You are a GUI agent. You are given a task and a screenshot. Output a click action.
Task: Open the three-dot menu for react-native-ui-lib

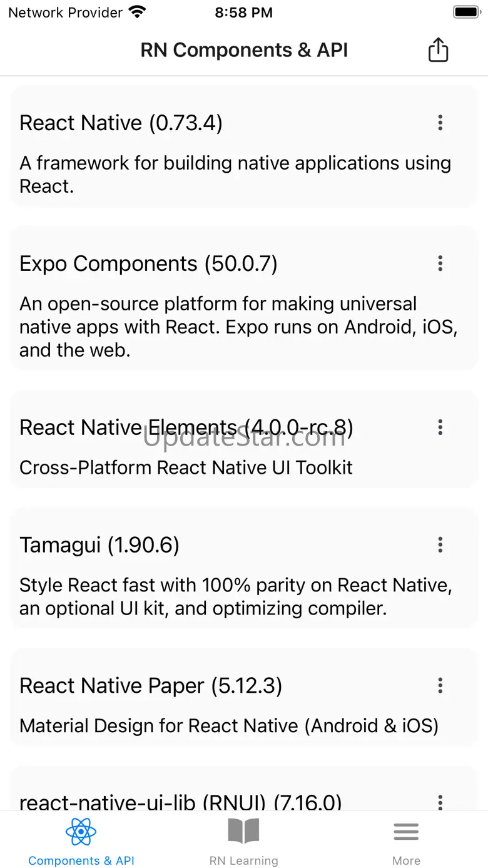point(440,802)
